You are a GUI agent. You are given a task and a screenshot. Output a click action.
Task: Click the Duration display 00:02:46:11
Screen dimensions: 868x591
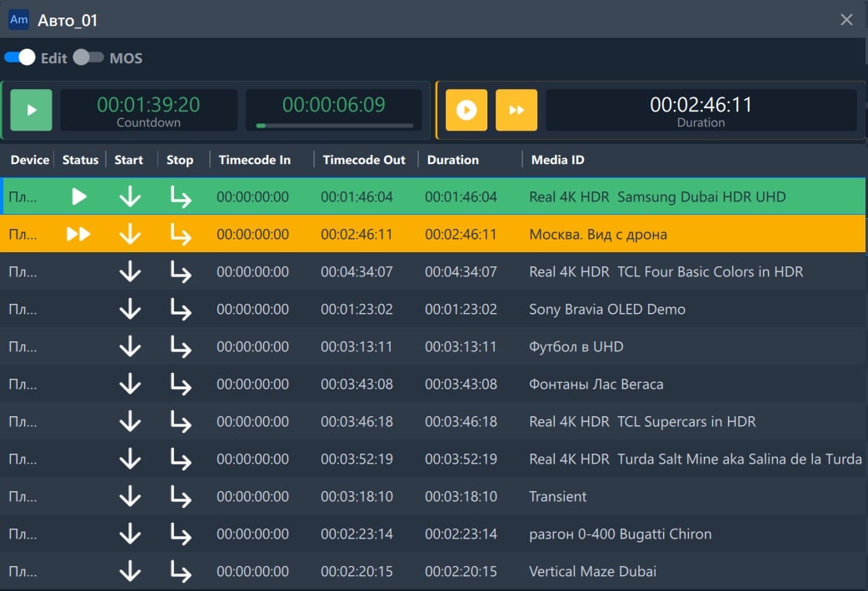701,110
